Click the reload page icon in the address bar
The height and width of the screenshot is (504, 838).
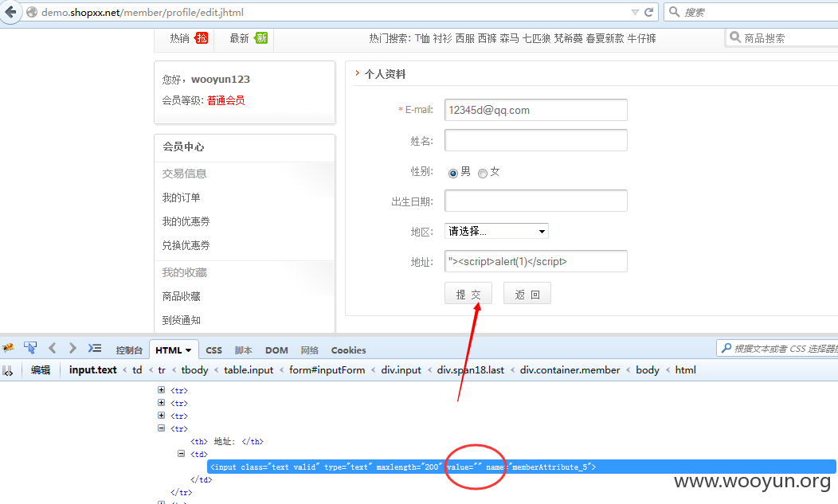point(648,12)
